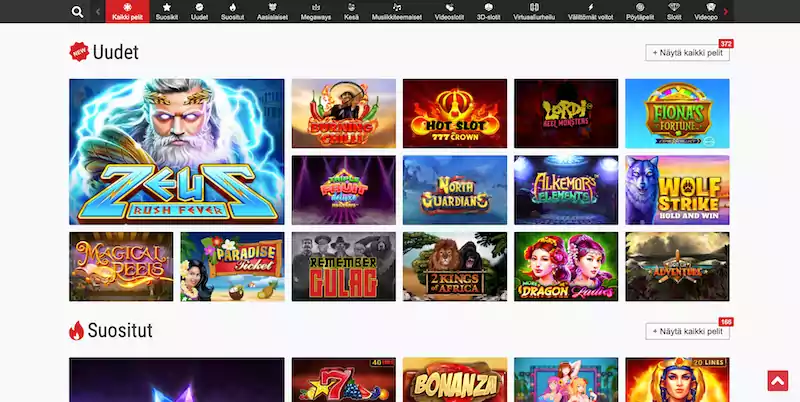Select the Välittömät voitot category
The image size is (800, 402).
[591, 11]
